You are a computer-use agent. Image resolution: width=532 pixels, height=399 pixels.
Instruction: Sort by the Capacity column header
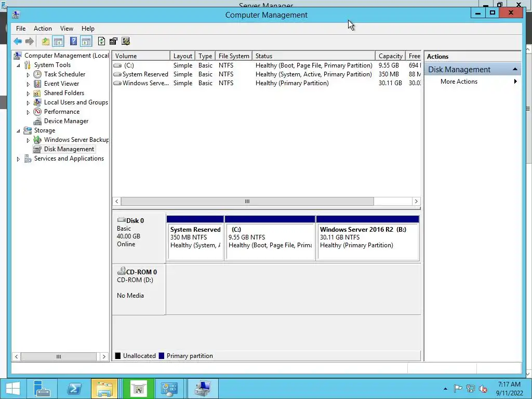coord(391,56)
